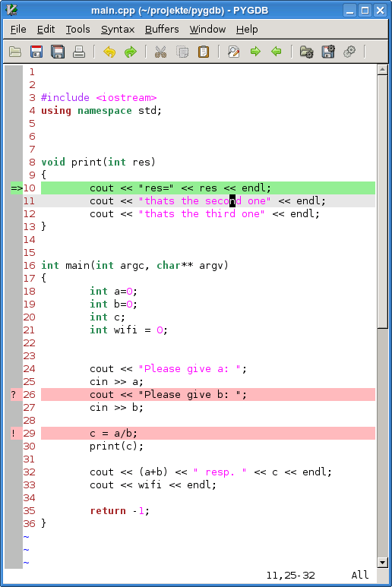Click '"Please give b: "' string on line 26
Screen dimensions: 392x587
point(189,395)
